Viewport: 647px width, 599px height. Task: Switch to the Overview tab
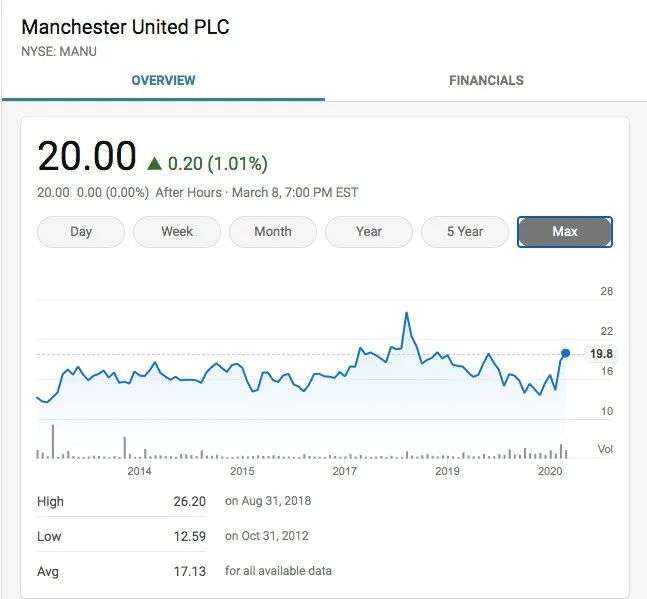(x=163, y=80)
